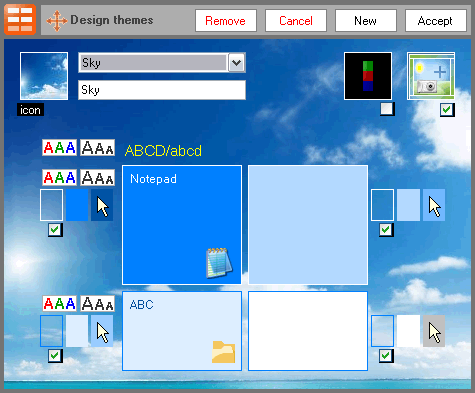Select pale blue fill swatch right of light blue tile
The width and height of the screenshot is (475, 393).
[x=408, y=205]
